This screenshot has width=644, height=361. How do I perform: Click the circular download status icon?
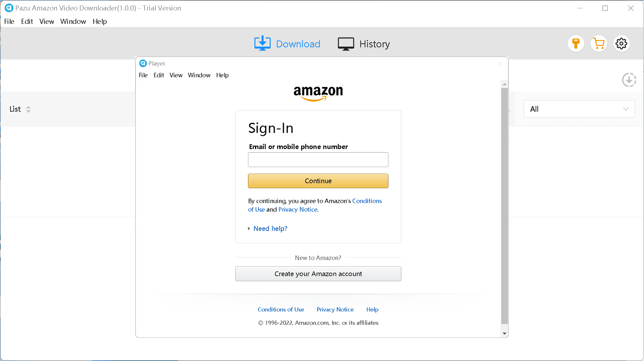tap(629, 80)
